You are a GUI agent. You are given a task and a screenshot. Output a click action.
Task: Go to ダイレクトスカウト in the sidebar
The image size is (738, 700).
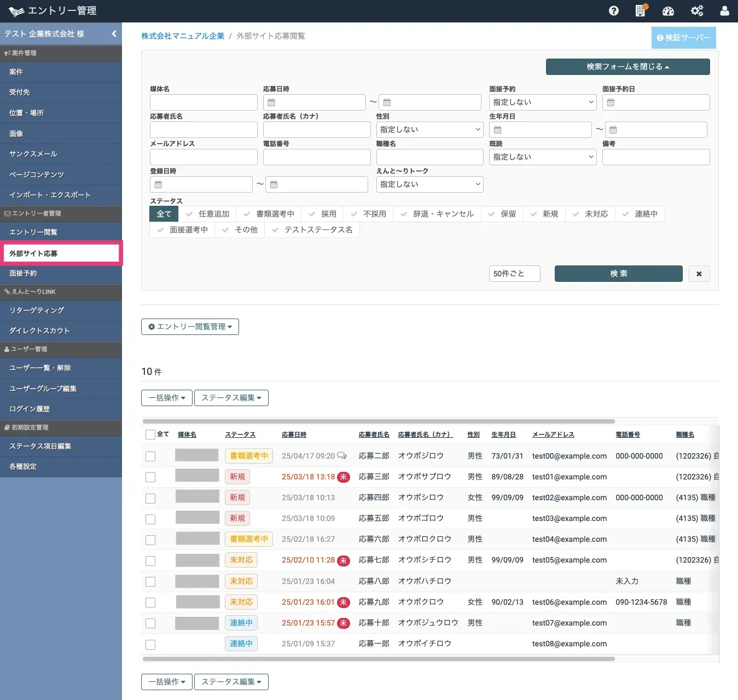pyautogui.click(x=39, y=331)
